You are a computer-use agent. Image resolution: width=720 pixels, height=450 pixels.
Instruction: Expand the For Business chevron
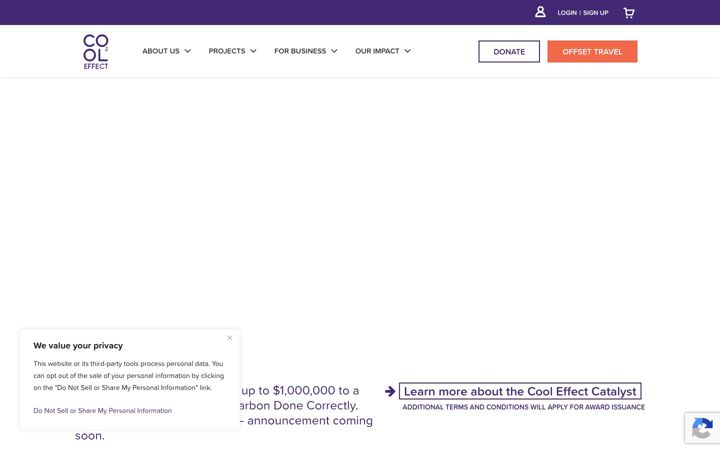click(x=334, y=51)
